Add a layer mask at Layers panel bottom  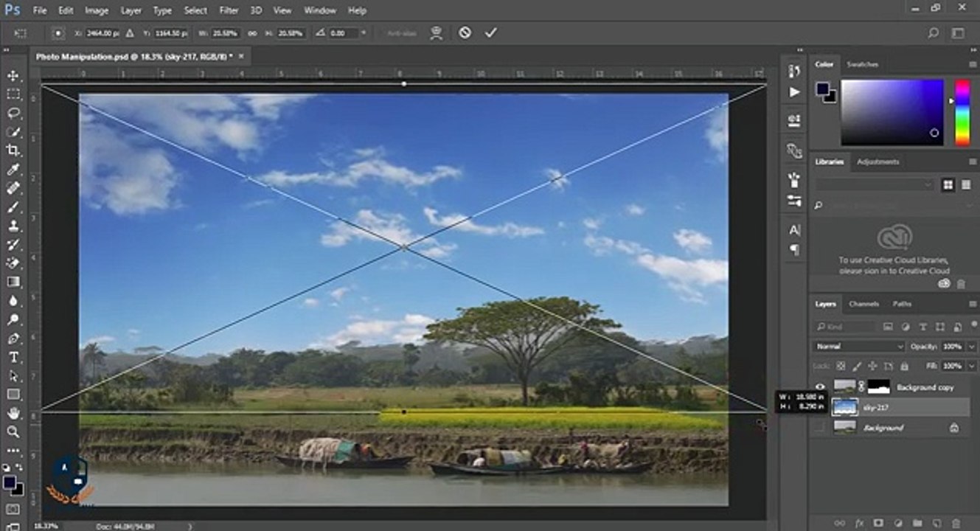(x=879, y=523)
